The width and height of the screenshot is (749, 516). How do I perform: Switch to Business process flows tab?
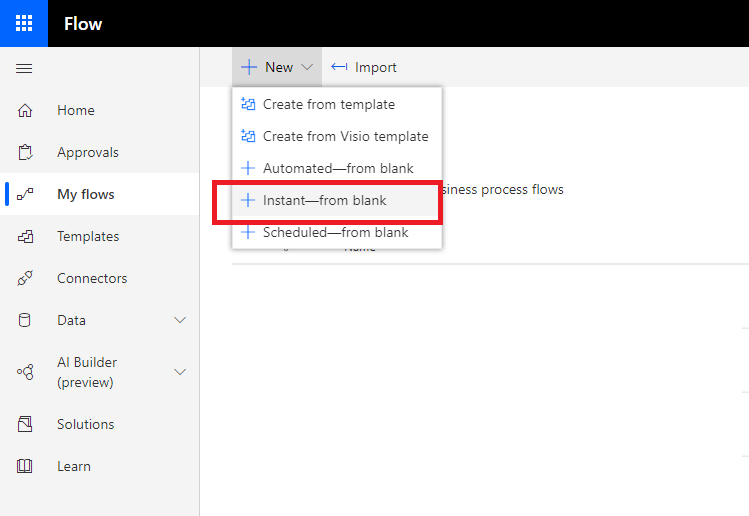coord(503,189)
